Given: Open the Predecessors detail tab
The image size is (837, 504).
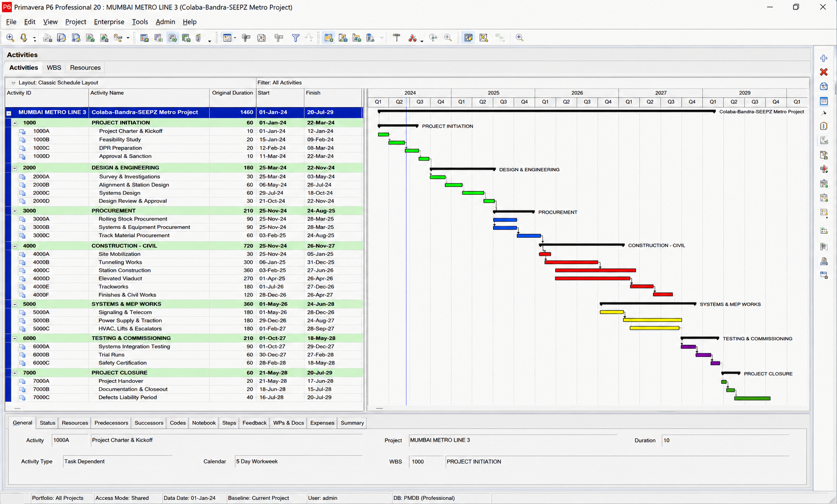Looking at the screenshot, I should coord(111,423).
